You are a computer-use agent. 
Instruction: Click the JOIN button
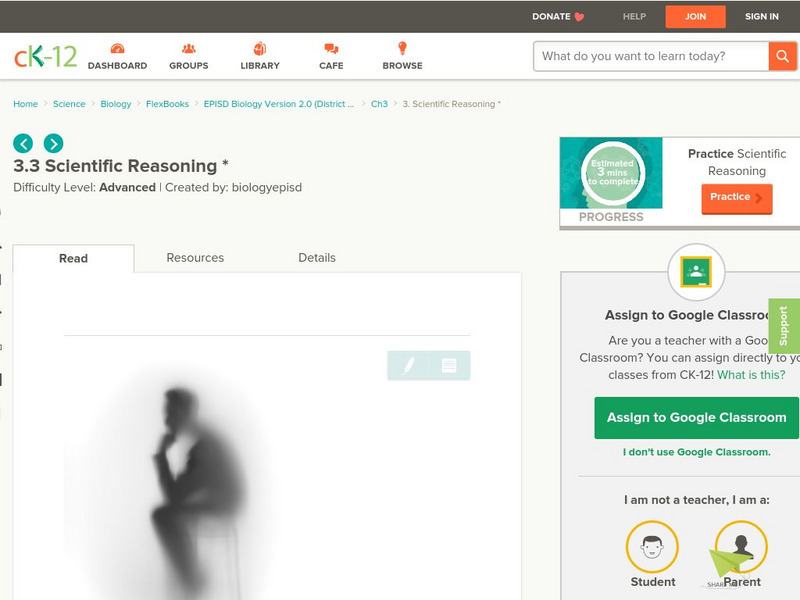click(695, 17)
